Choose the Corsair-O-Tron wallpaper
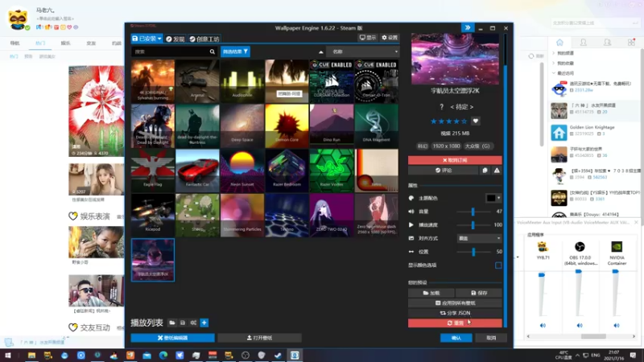Image resolution: width=644 pixels, height=362 pixels. point(376,81)
